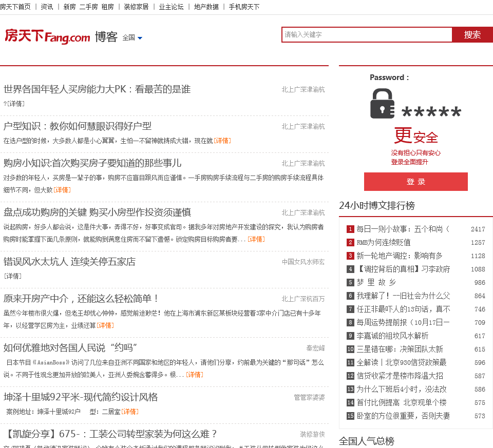Click the red rank number 1 badge
The image size is (493, 448).
click(350, 229)
